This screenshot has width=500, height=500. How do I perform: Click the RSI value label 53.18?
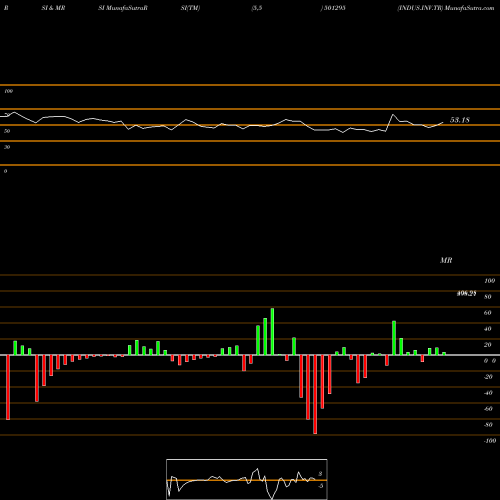click(460, 120)
